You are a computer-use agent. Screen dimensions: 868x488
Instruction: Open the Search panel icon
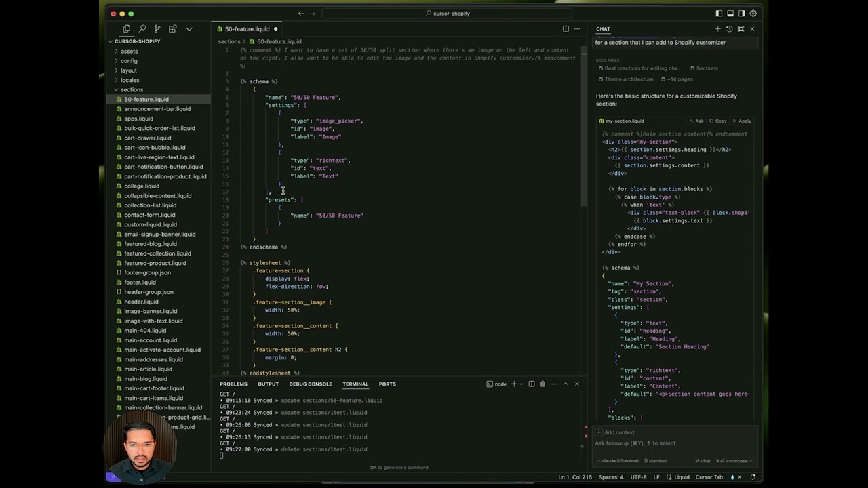coord(142,28)
